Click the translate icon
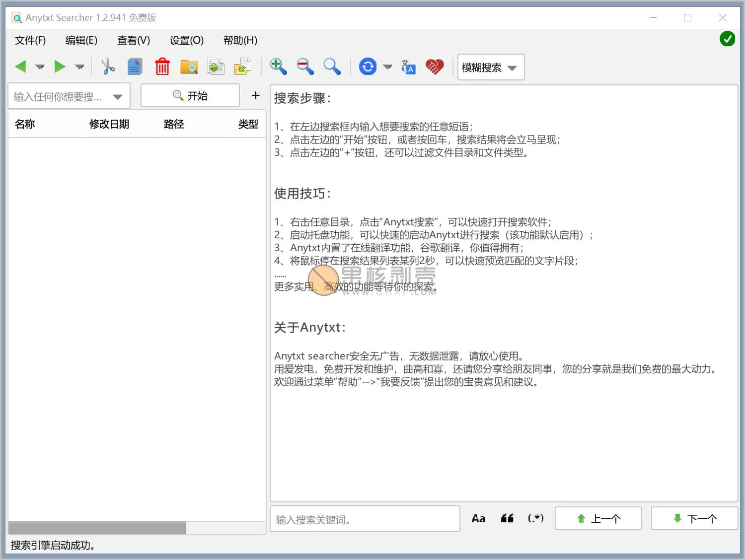The height and width of the screenshot is (560, 745). 408,67
